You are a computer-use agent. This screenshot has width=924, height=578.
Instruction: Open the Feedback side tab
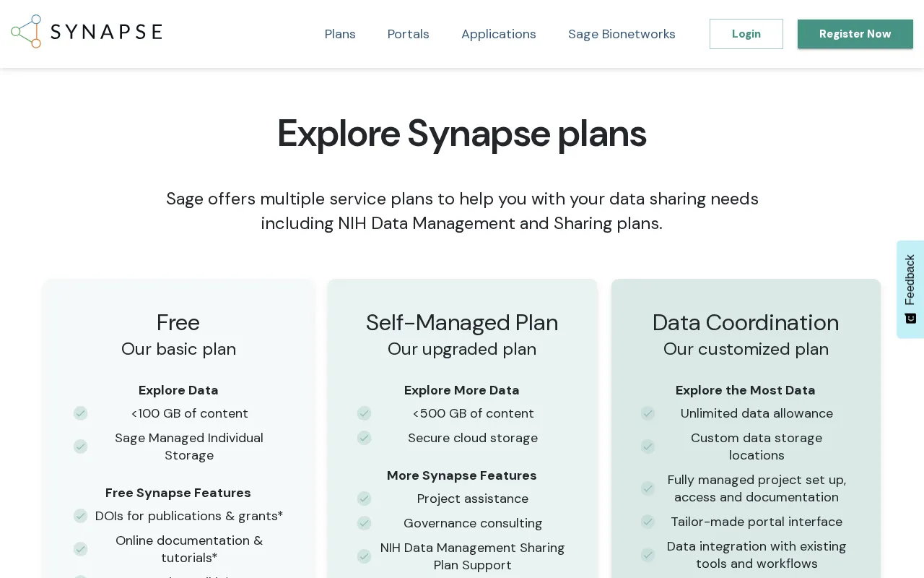coord(910,289)
